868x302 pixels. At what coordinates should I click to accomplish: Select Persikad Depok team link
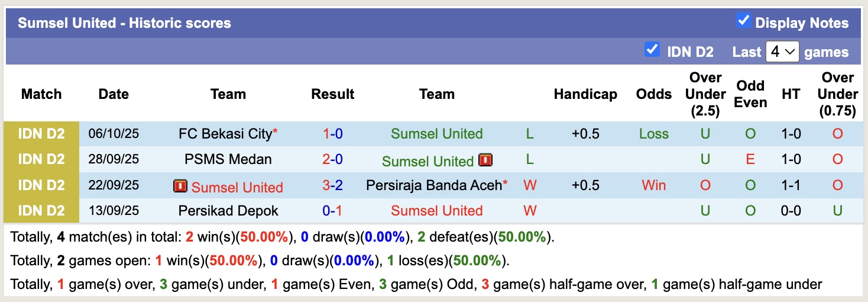click(228, 211)
